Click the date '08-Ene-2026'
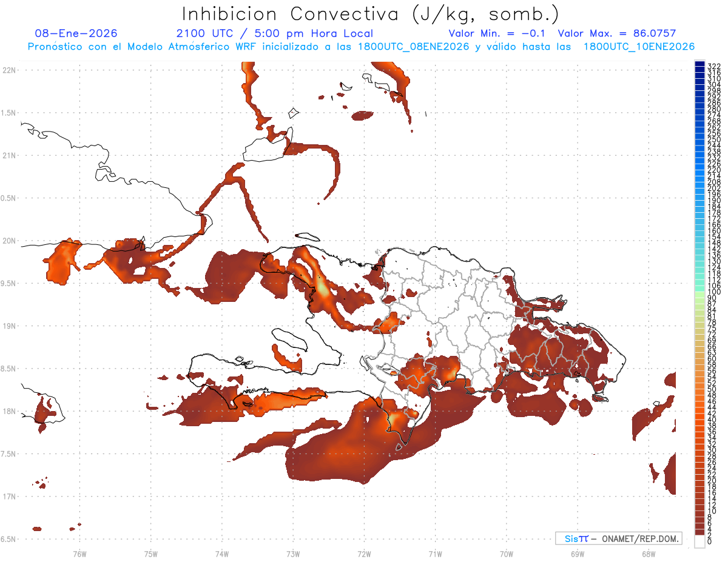 point(76,33)
